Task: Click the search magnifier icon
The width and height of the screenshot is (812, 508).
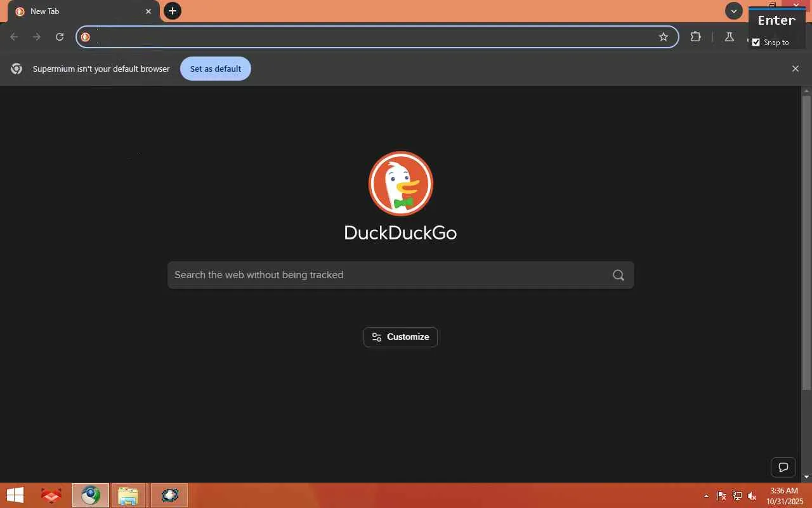Action: click(x=619, y=275)
